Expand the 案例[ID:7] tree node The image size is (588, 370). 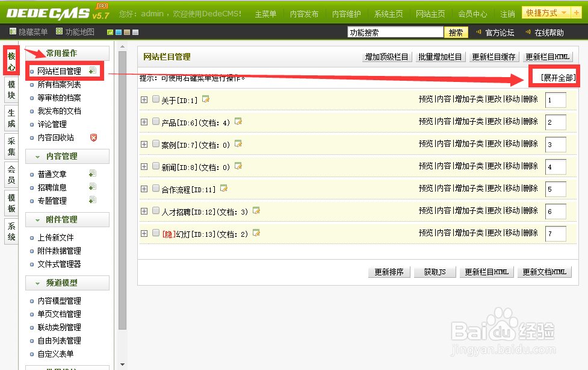click(144, 144)
